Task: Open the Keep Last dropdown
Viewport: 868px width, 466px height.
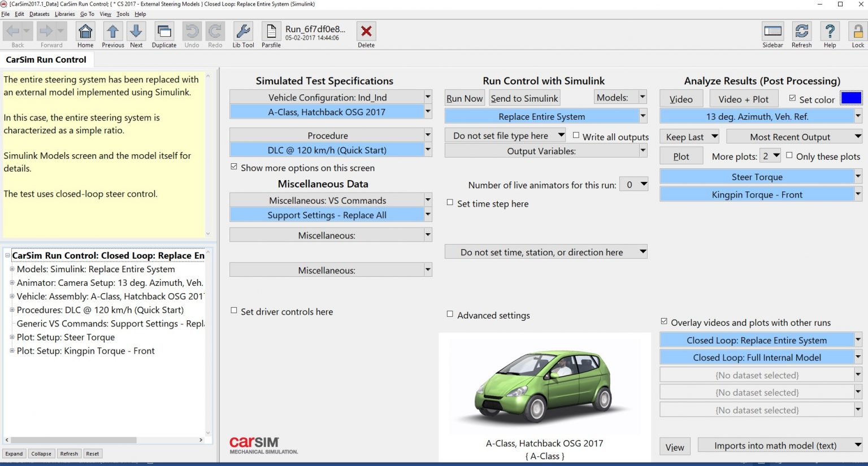Action: pos(691,137)
